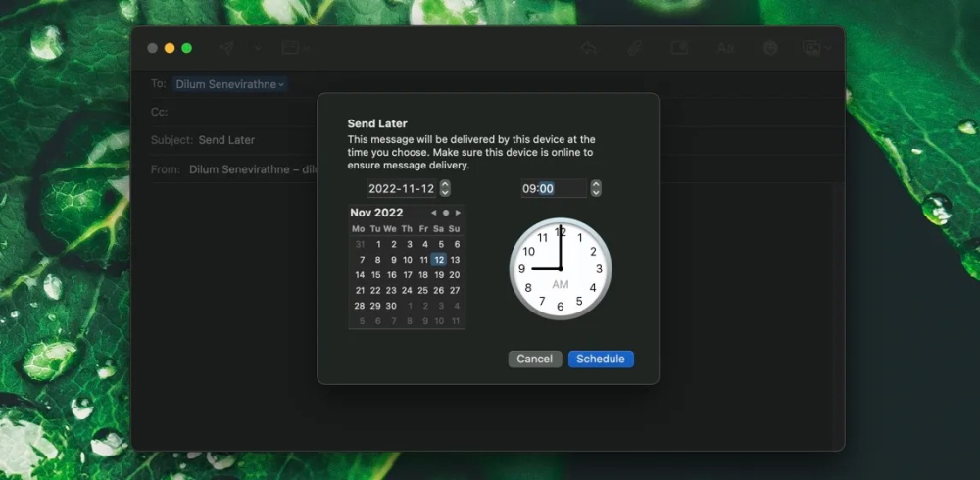Choose day 25 in the calendar
This screenshot has width=980, height=480.
423,291
